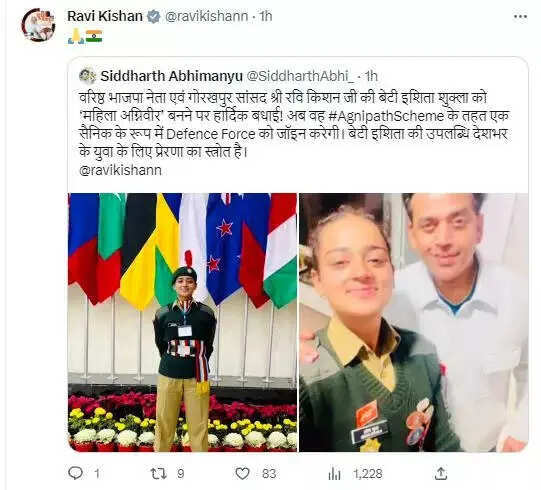Open the quoted tweet Hindi text body
541x490 pixels.
tap(294, 125)
